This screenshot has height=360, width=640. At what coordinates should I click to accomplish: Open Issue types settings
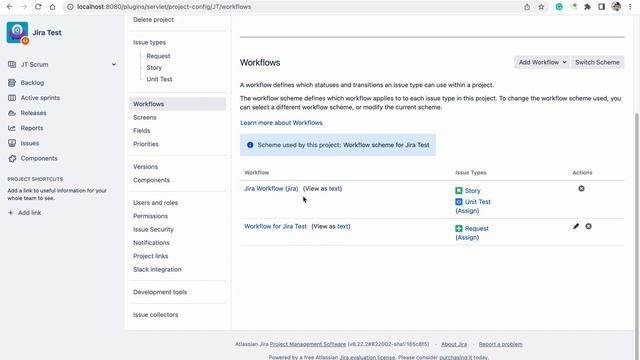point(149,42)
